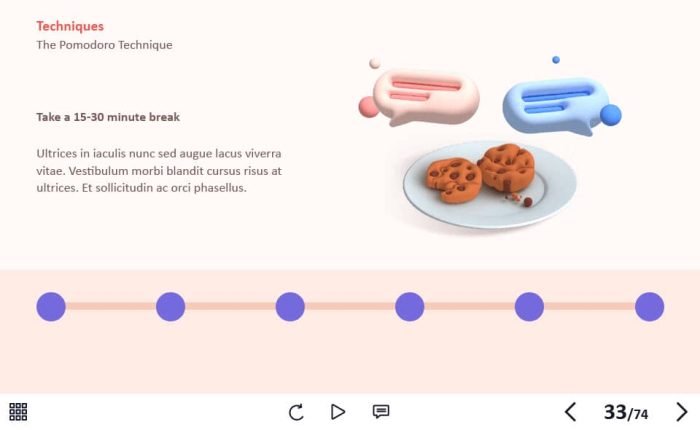Start playback with the play icon
700x430 pixels.
(338, 412)
